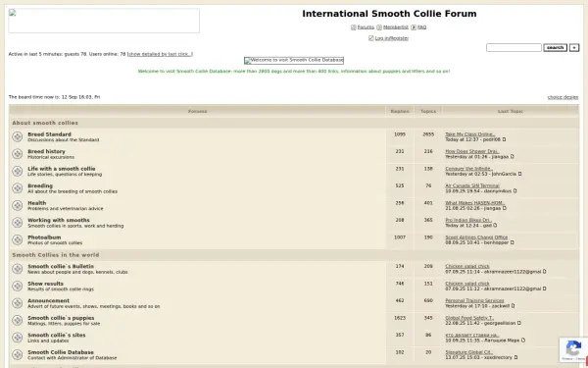The width and height of the screenshot is (588, 368).
Task: Open Smooth collie's puppies forum
Action: click(x=61, y=318)
